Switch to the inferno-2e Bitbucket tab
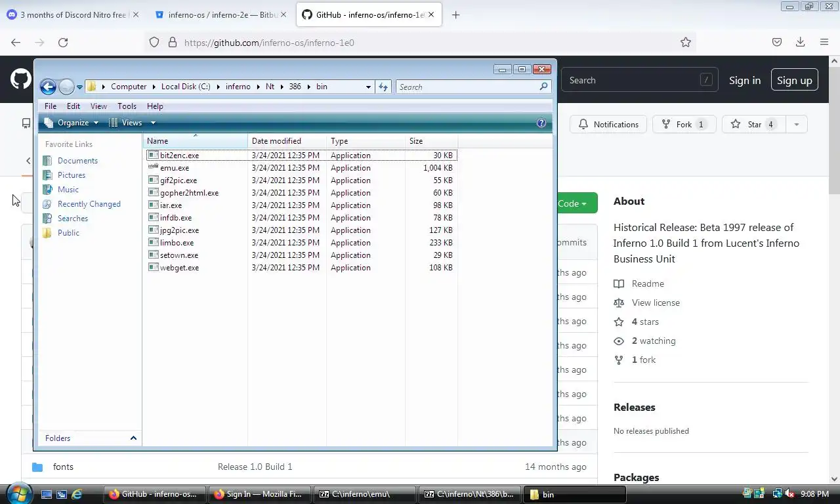This screenshot has width=840, height=504. 222,14
